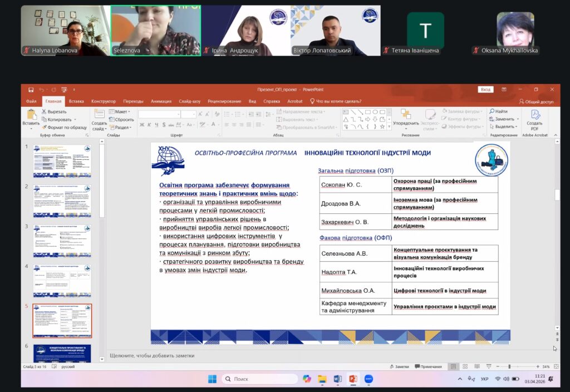Screen dimensions: 570x392
Task: Open the Вставка ribbon tab
Action: [76, 101]
